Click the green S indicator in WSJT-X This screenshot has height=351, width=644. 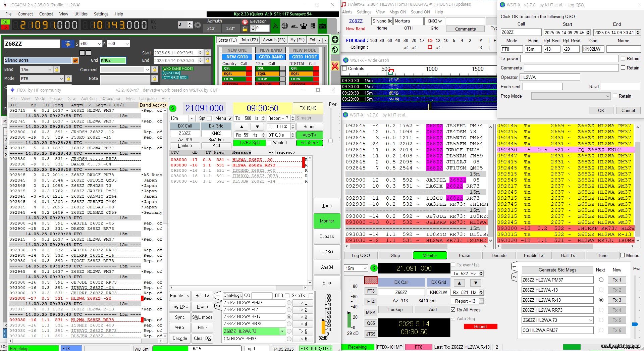pos(374,268)
